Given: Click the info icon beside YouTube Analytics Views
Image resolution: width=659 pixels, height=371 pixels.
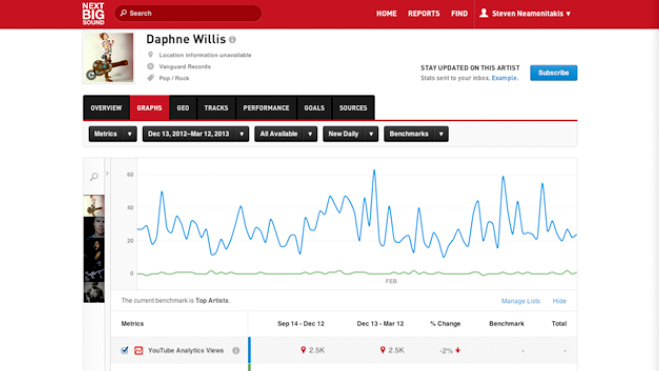Looking at the screenshot, I should coord(236,350).
